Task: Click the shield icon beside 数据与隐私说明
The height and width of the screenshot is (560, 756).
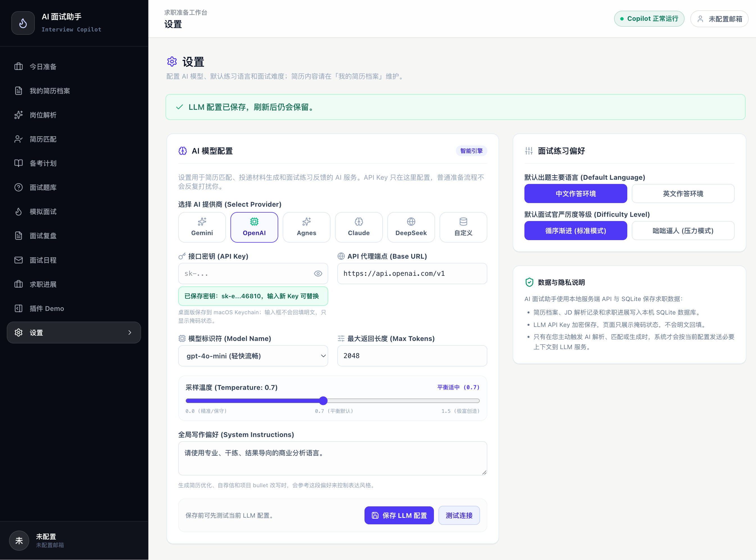Action: 529,282
